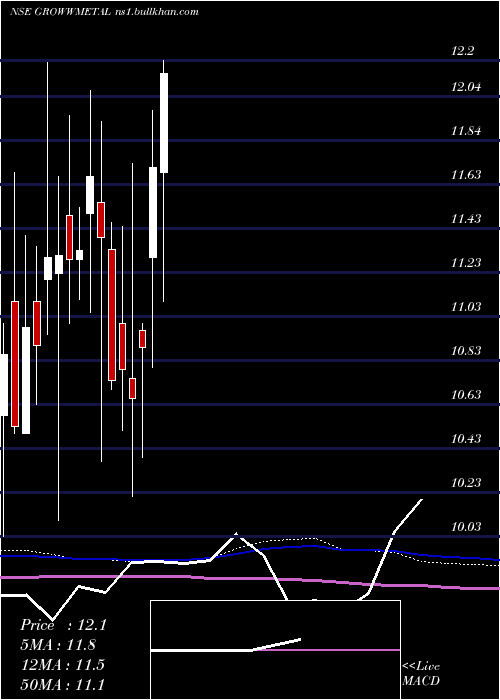Click the 11.43 price axis label
The image size is (500, 700).
click(x=466, y=219)
